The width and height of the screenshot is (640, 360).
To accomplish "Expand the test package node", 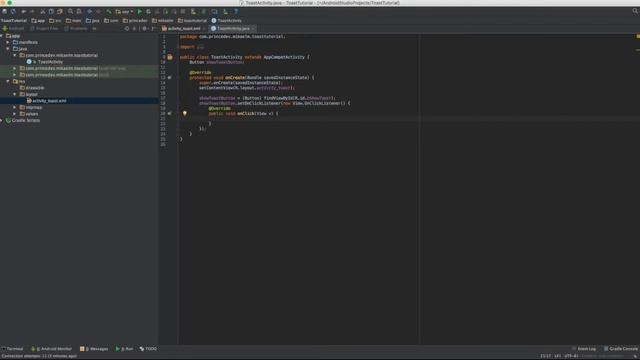I will (x=15, y=75).
